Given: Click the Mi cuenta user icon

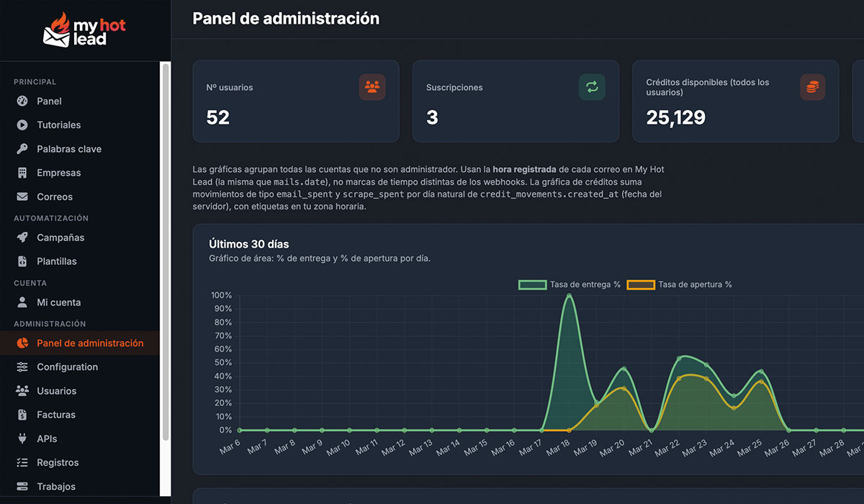Looking at the screenshot, I should [22, 302].
